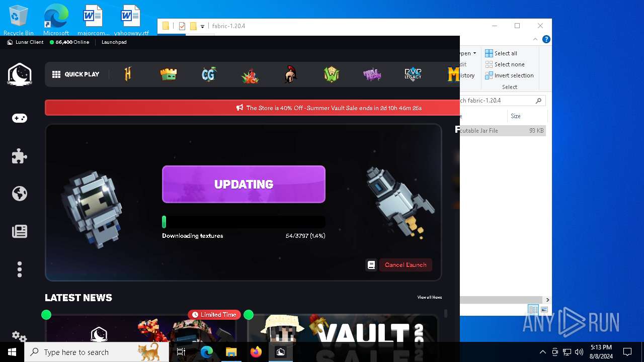644x362 pixels.
Task: Open the notification center
Action: [627, 352]
